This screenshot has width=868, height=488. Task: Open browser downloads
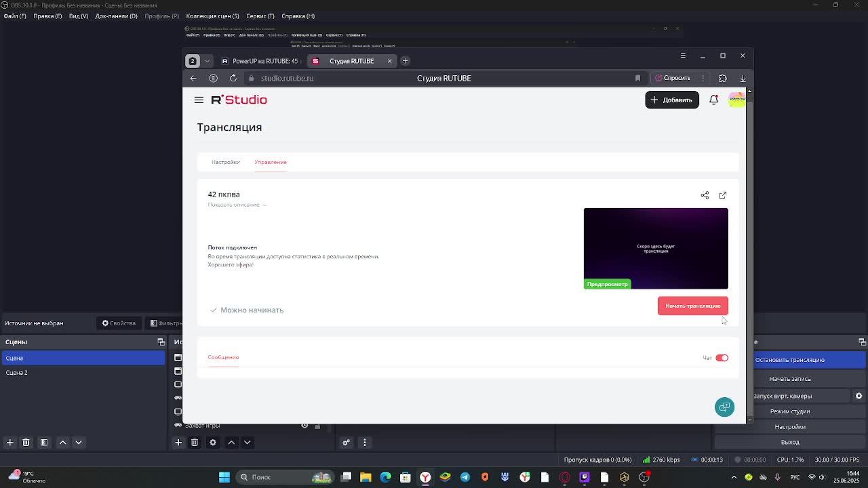[743, 78]
